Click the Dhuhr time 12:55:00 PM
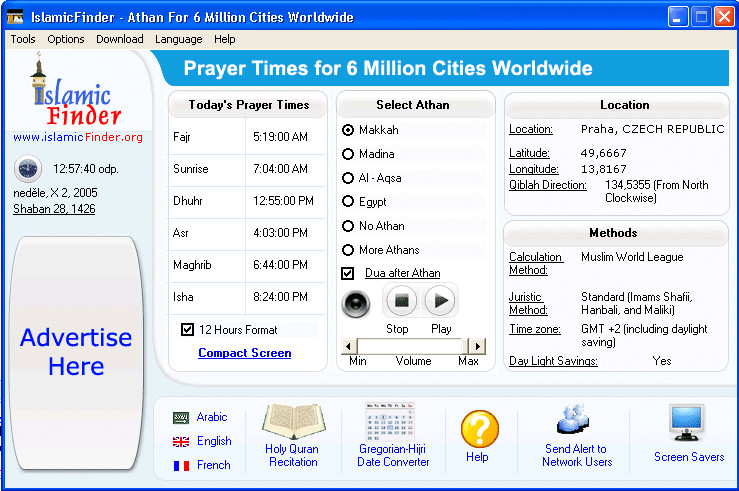This screenshot has width=739, height=491. tap(283, 201)
